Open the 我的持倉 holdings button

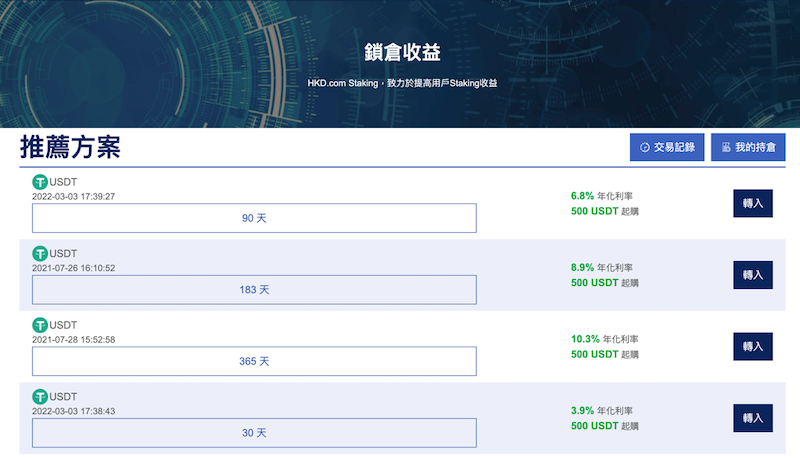pyautogui.click(x=748, y=147)
